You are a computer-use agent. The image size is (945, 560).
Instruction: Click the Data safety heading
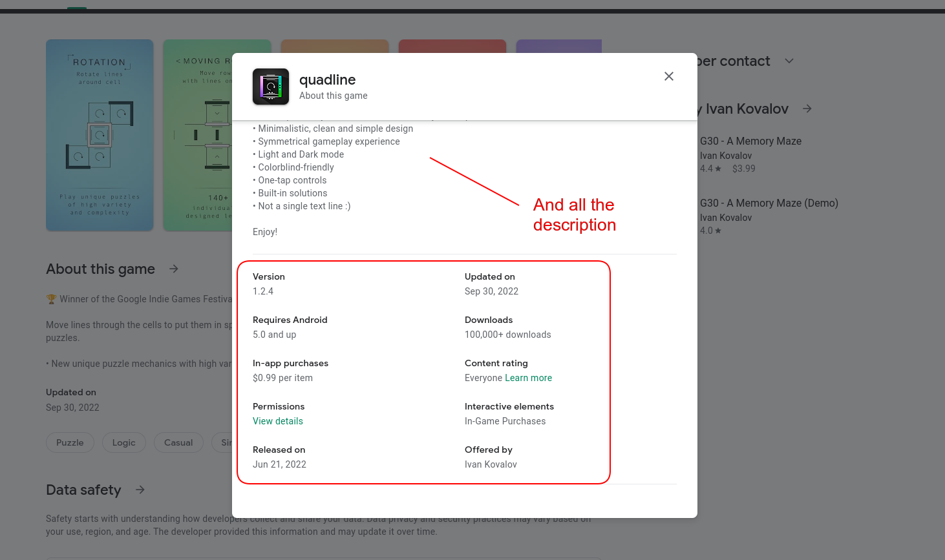83,490
